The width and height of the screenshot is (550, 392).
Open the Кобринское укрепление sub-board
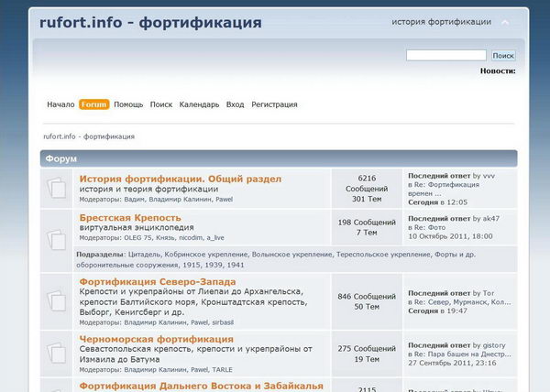coord(206,255)
